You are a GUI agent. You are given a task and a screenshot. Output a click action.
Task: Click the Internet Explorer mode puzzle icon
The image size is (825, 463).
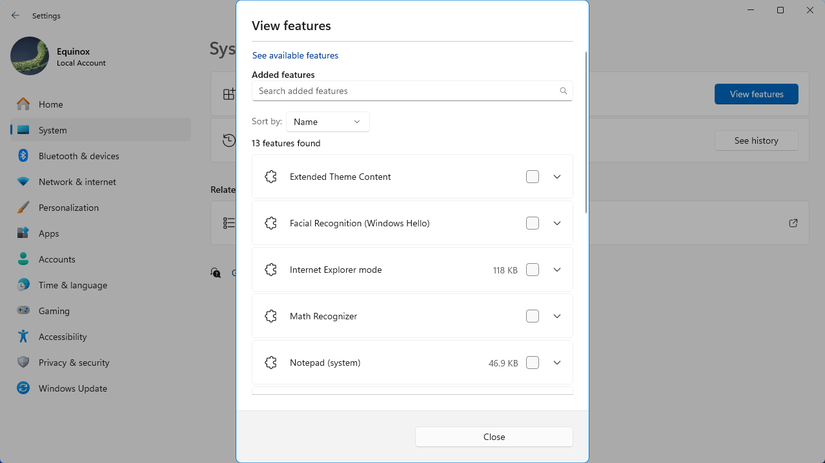click(271, 270)
